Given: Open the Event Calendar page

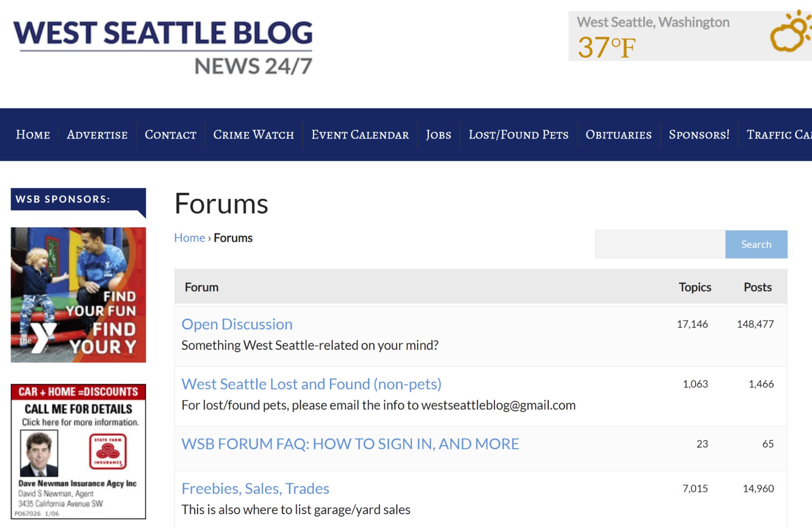Looking at the screenshot, I should [360, 135].
